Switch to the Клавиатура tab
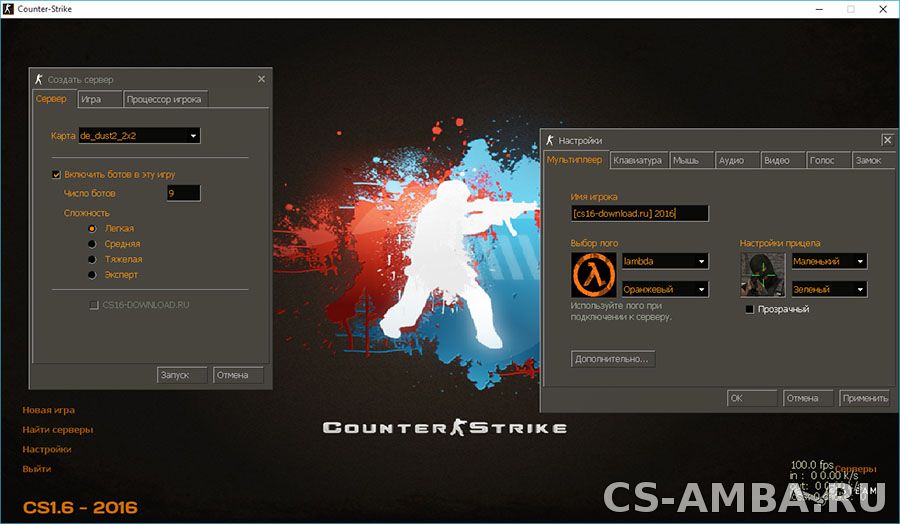900x524 pixels. click(638, 161)
